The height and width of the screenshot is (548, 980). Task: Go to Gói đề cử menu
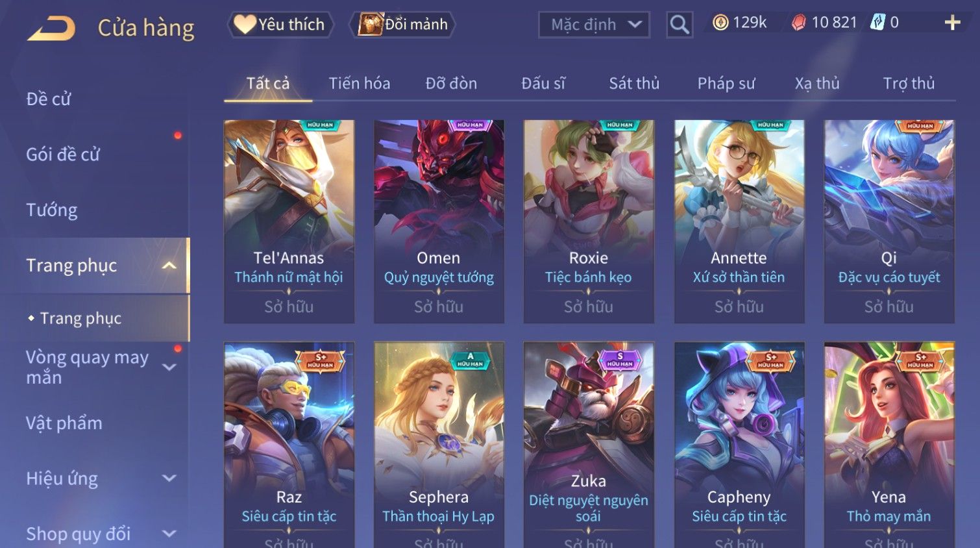[63, 155]
